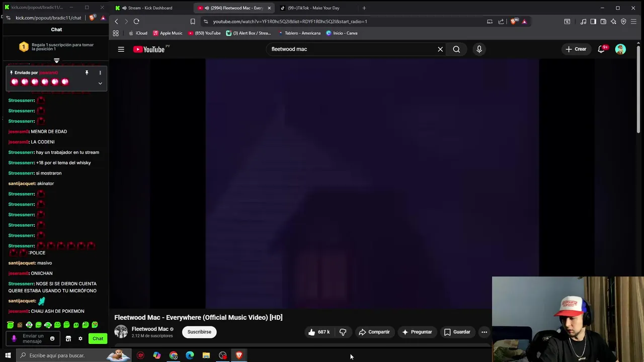Switch to the TikTok Make Your Day tab
The image size is (644, 362).
pyautogui.click(x=313, y=8)
